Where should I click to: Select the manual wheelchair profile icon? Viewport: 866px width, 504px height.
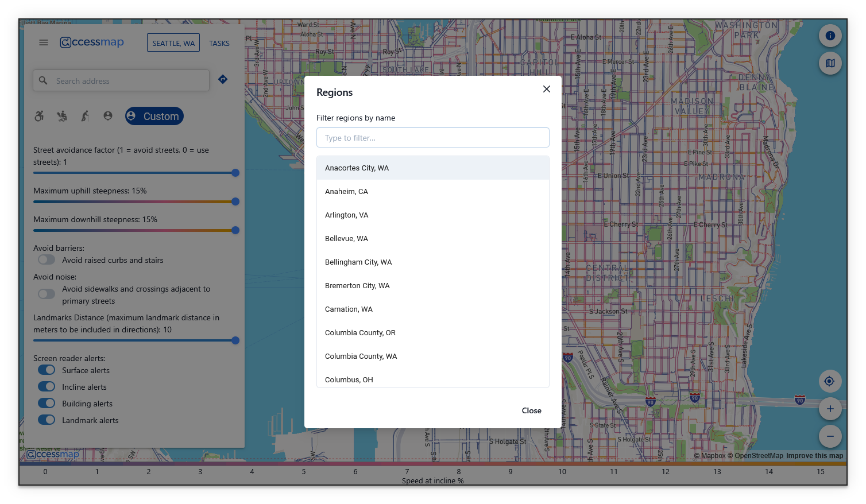click(x=39, y=116)
